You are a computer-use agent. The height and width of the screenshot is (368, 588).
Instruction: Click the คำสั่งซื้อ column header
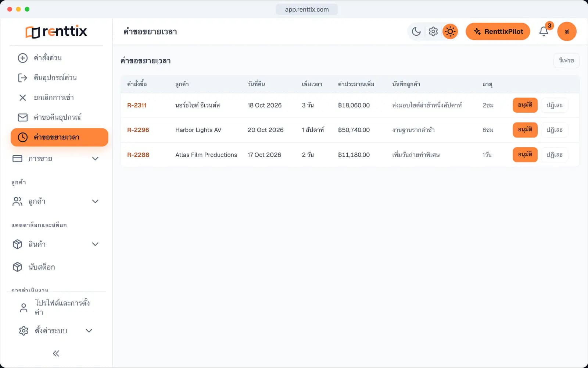coord(137,84)
